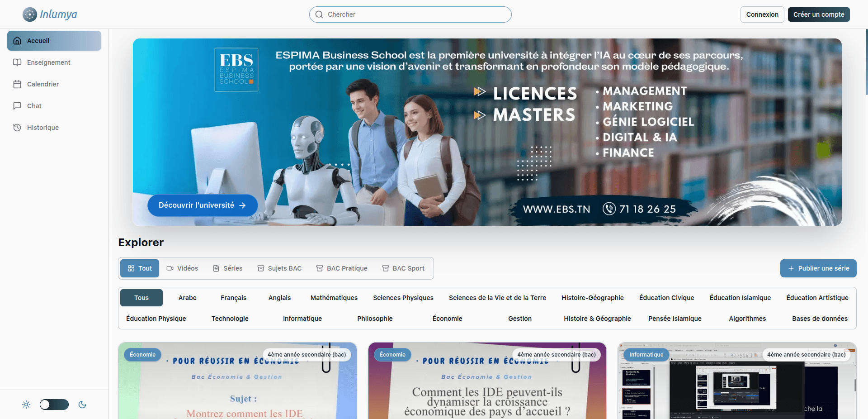Screen dimensions: 868x419
Task: Click the grid icon on Tout
Action: (131, 268)
